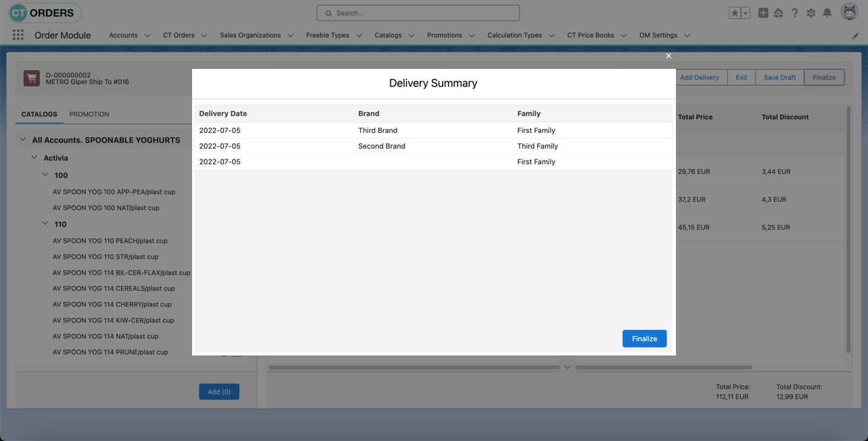The image size is (868, 441).
Task: Click the edit pencil at the navigation bar end
Action: [855, 35]
